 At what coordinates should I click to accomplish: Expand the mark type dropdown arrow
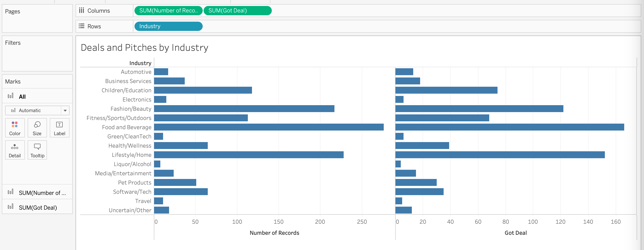pyautogui.click(x=65, y=110)
